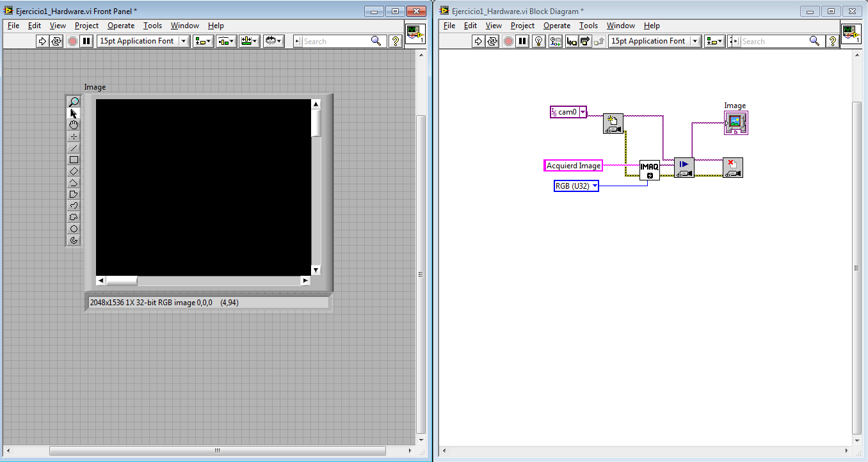Image resolution: width=868 pixels, height=462 pixels.
Task: Open Help menu in Block Diagram window
Action: [x=652, y=26]
